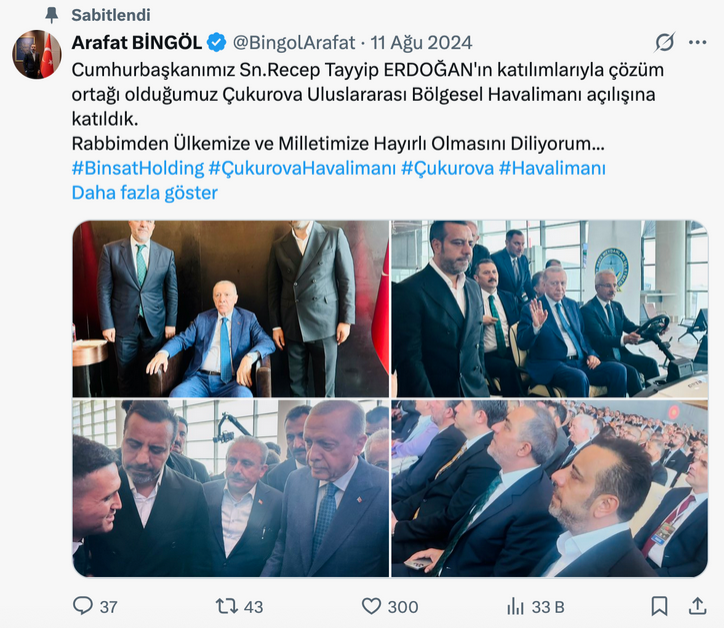Image resolution: width=724 pixels, height=628 pixels.
Task: Open the #ÇukurovaHavalimanı hashtag
Action: coord(302,168)
